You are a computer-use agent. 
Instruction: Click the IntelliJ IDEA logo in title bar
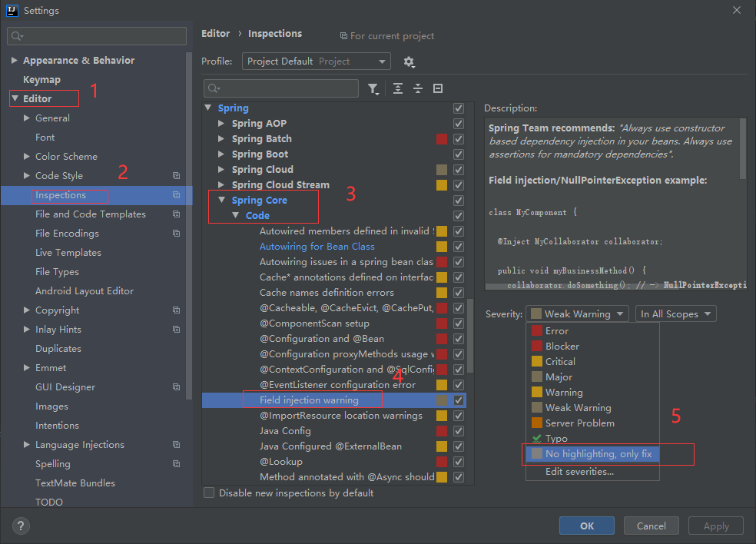point(12,10)
